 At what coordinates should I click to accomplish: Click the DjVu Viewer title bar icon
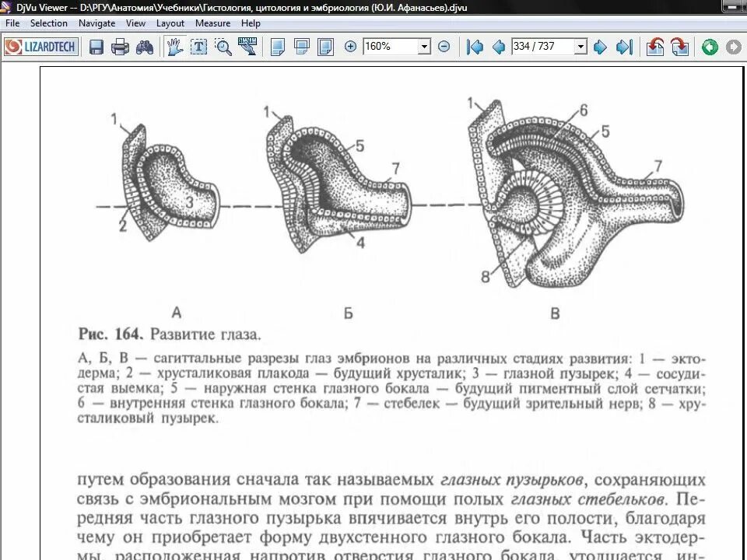[6, 7]
